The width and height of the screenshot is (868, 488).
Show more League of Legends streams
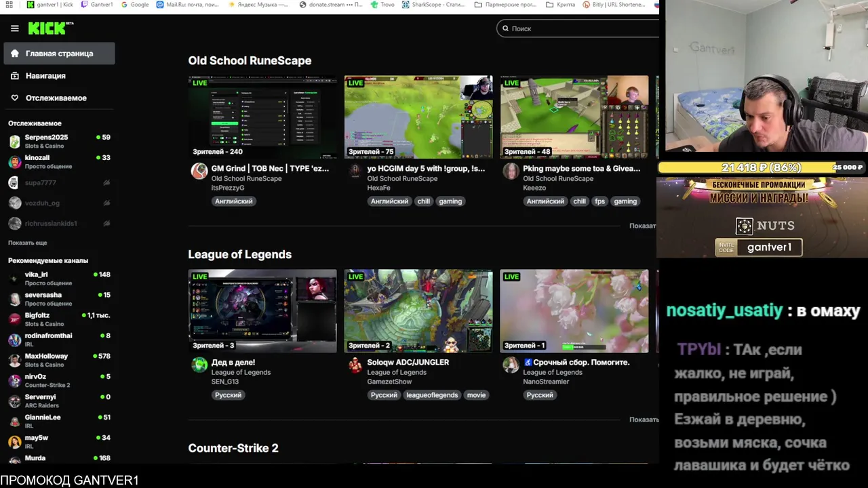[643, 420]
